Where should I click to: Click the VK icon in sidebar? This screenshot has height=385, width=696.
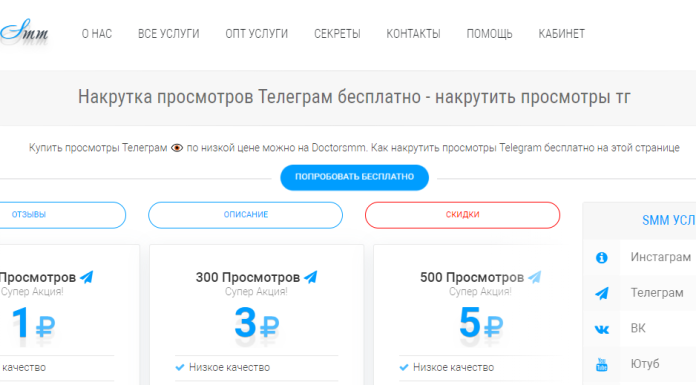click(x=601, y=329)
